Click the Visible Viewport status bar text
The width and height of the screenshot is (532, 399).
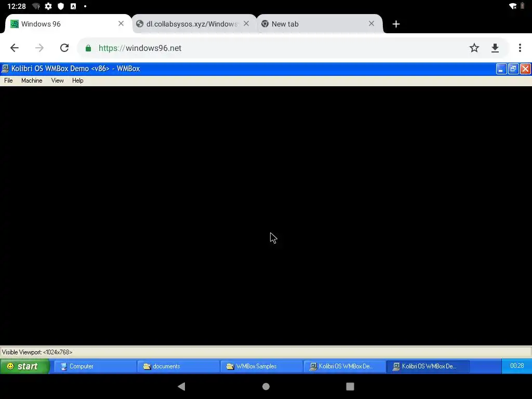coord(37,352)
